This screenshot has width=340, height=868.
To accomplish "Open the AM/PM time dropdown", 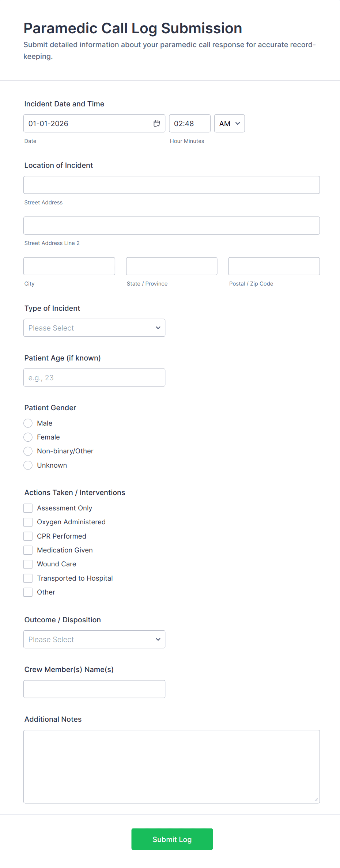I will pos(229,124).
